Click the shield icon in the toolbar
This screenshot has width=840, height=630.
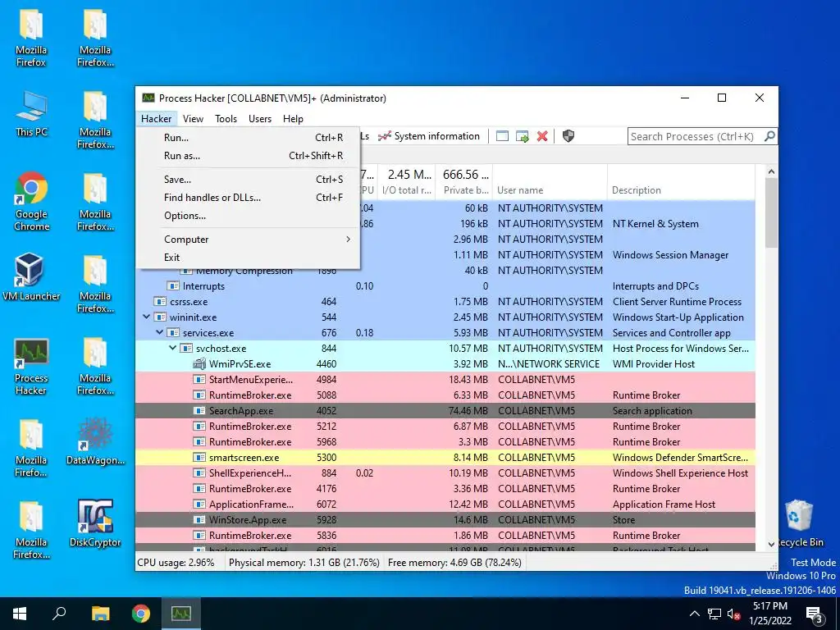coord(568,136)
